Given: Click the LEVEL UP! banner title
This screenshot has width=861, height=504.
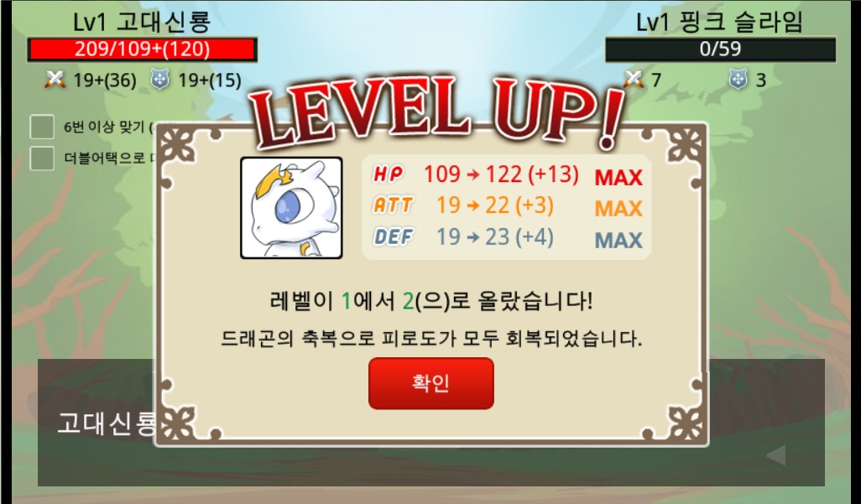Looking at the screenshot, I should pos(436,112).
